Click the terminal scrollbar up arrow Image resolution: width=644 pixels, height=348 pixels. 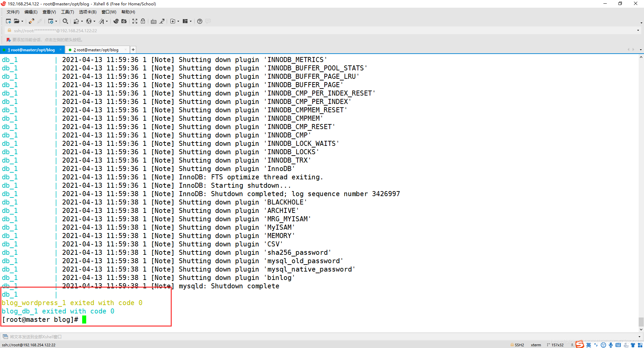641,57
